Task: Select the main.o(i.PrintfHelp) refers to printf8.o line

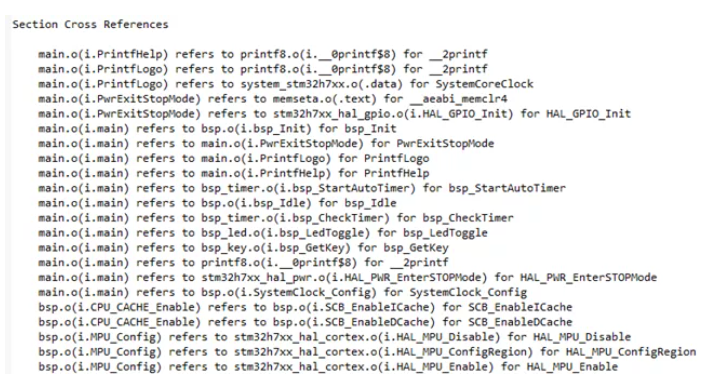Action: point(263,54)
